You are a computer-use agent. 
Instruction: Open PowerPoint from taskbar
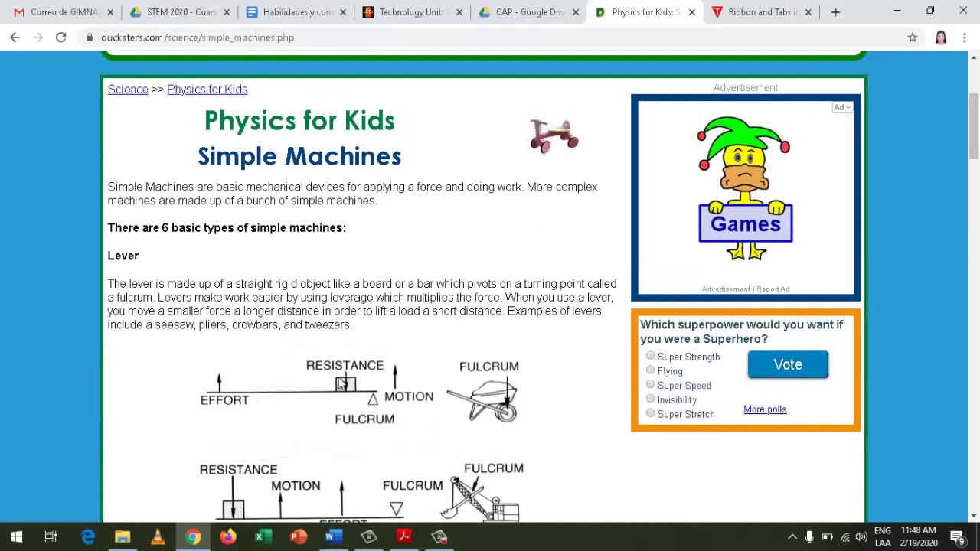pos(298,536)
